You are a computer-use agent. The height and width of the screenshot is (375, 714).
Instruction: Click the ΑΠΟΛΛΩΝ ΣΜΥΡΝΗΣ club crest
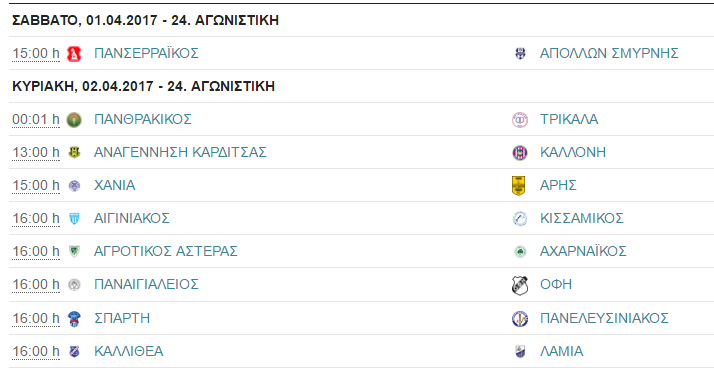coord(520,54)
